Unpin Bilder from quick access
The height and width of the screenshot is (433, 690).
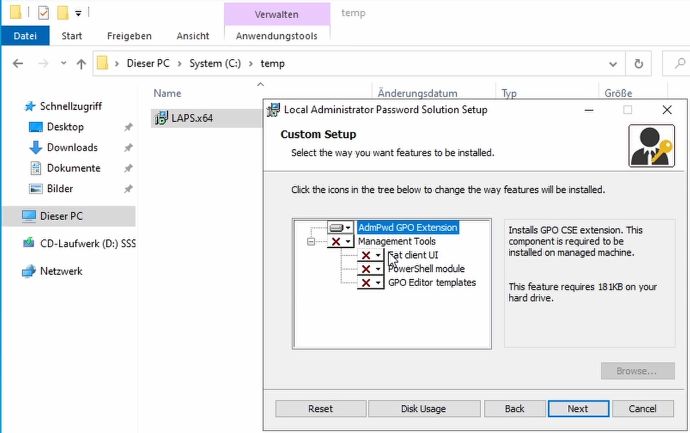click(128, 189)
